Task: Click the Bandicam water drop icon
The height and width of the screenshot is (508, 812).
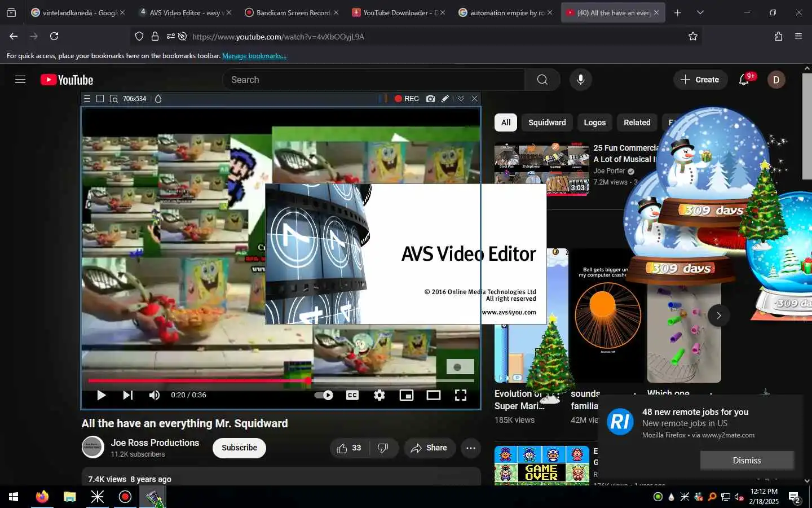Action: [x=158, y=98]
